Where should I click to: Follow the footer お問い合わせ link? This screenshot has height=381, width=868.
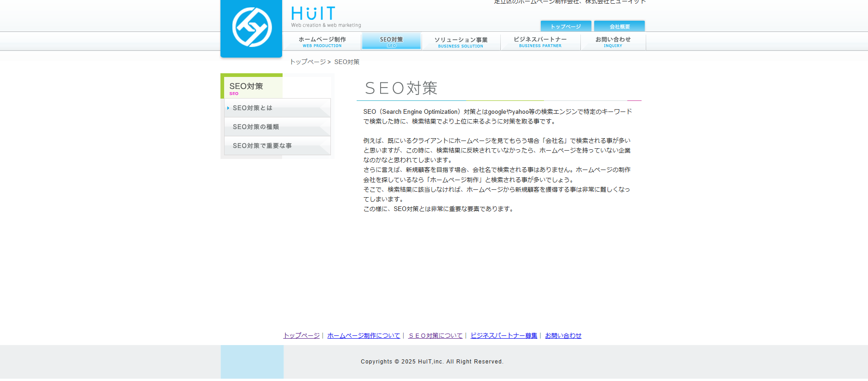tap(563, 335)
